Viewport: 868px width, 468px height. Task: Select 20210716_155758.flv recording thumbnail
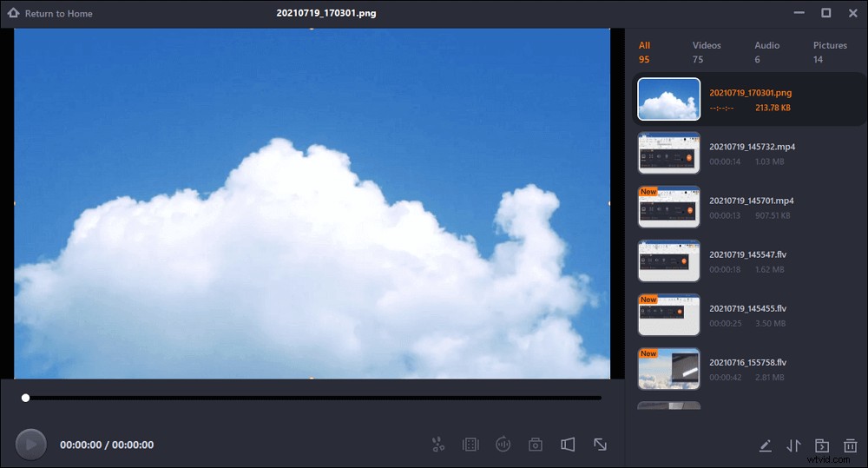click(668, 369)
